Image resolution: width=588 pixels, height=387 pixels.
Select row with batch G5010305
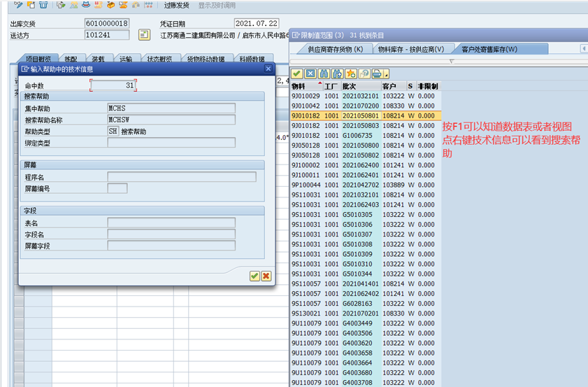pos(366,215)
